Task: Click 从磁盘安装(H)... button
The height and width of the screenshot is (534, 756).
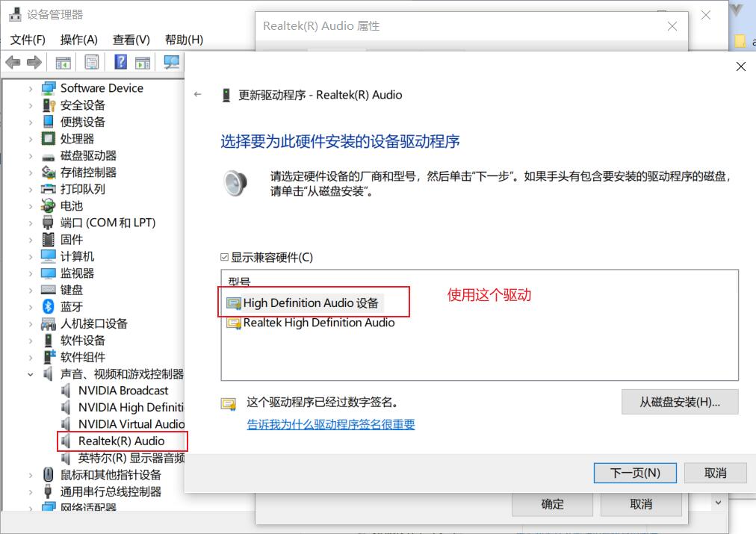Action: tap(680, 402)
